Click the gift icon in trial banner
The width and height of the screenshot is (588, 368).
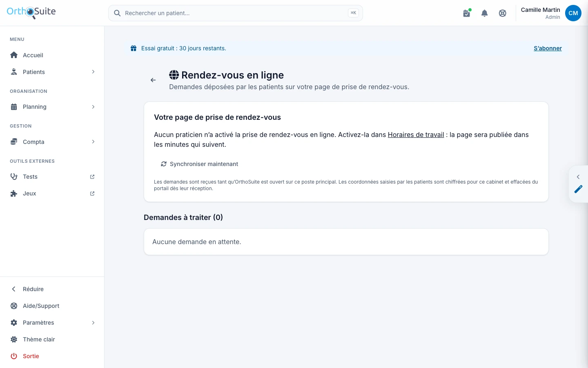(x=134, y=48)
